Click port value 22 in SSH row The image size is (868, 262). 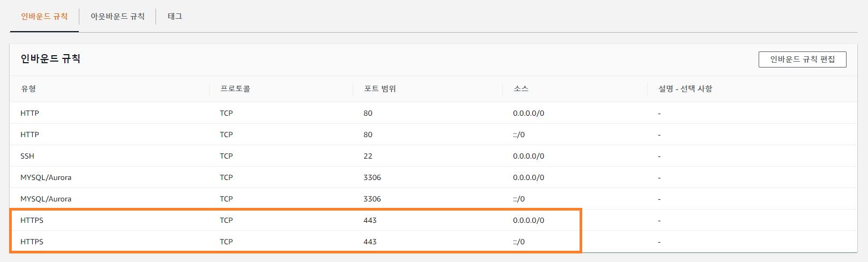pos(368,156)
